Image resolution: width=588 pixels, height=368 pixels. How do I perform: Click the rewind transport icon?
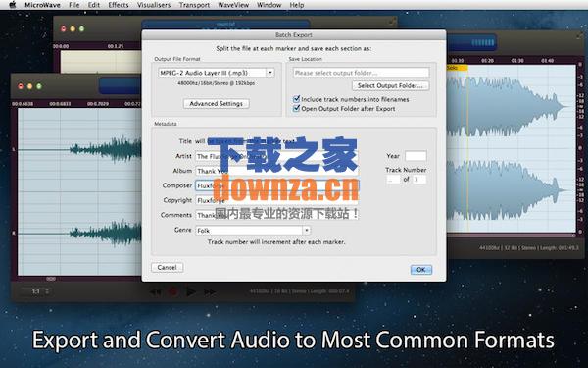coord(155,291)
